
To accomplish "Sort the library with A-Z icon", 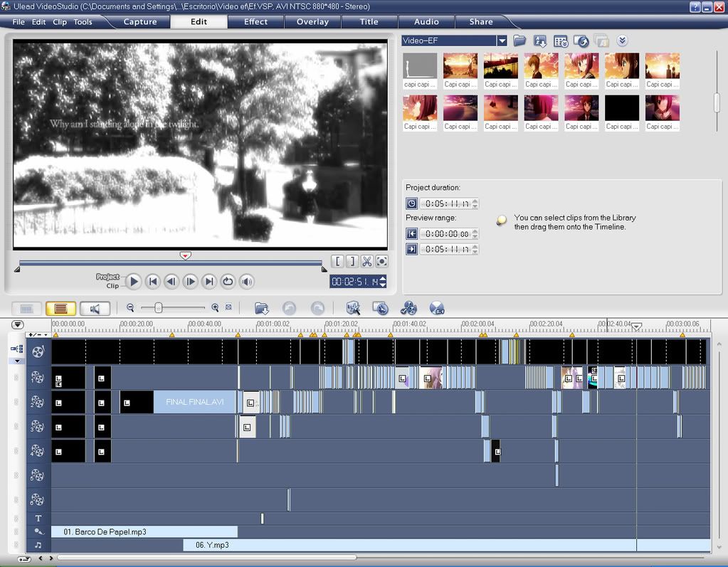I will pyautogui.click(x=540, y=41).
